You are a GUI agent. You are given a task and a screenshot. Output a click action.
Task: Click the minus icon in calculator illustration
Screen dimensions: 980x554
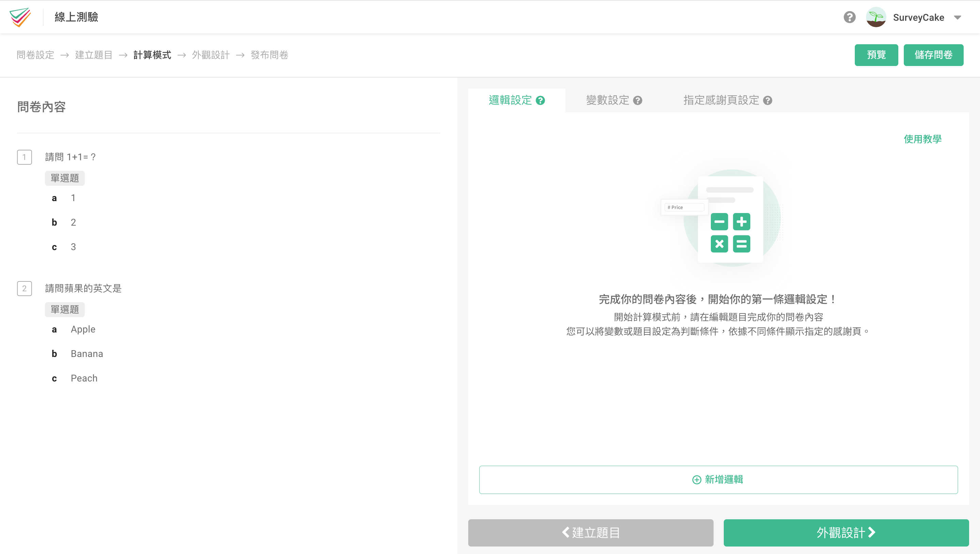[719, 222]
